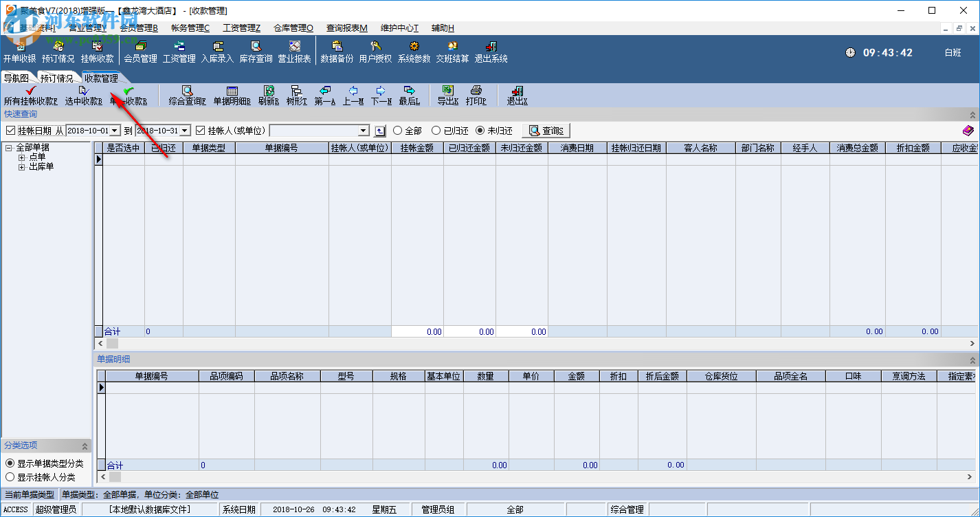Open the 挂帐人 combo box dropdown
Screen dimensions: 980x517
[364, 131]
